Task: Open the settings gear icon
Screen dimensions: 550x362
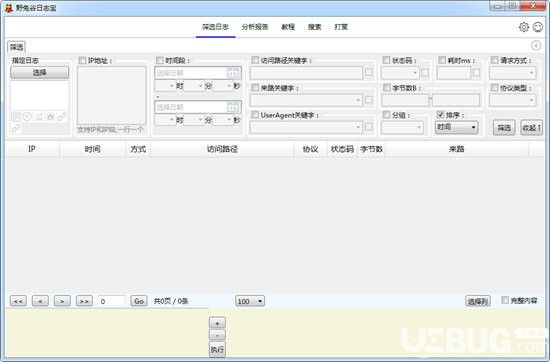Action: pyautogui.click(x=523, y=27)
